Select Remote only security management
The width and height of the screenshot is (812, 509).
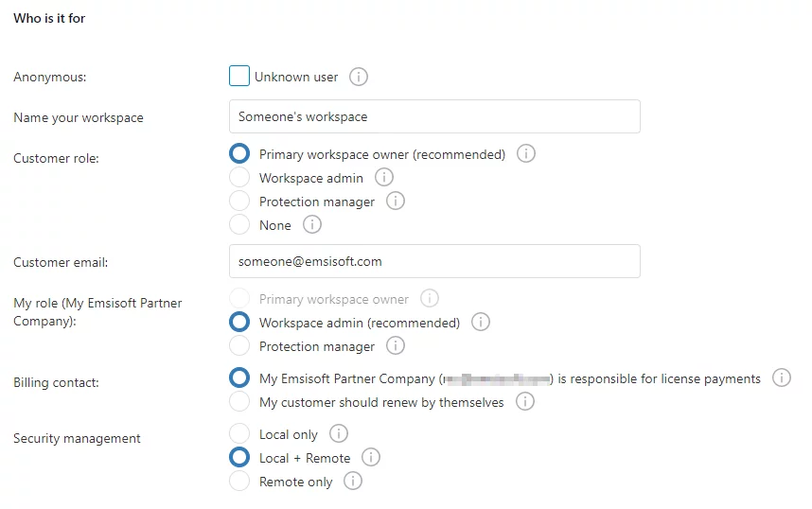pos(240,481)
